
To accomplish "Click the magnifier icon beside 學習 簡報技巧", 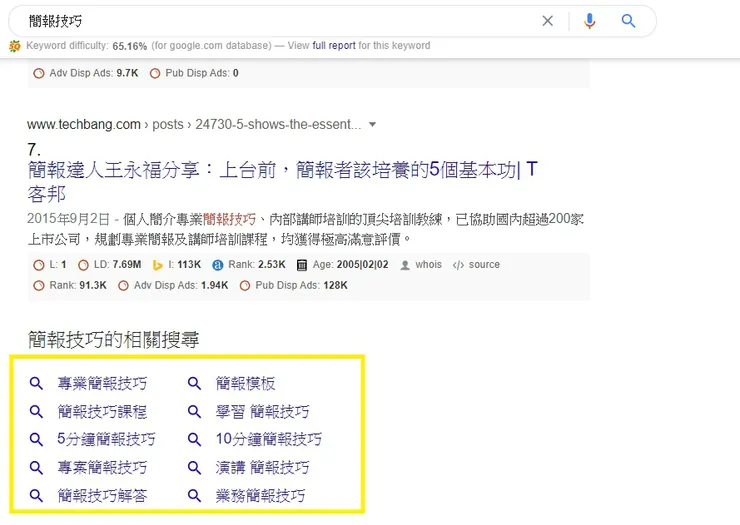I will [194, 412].
